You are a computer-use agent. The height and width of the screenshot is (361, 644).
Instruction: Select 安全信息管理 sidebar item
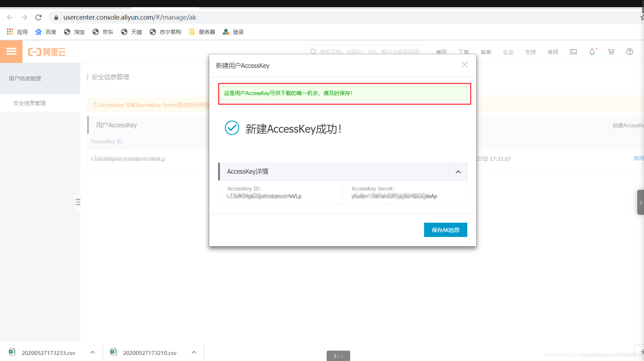point(29,103)
